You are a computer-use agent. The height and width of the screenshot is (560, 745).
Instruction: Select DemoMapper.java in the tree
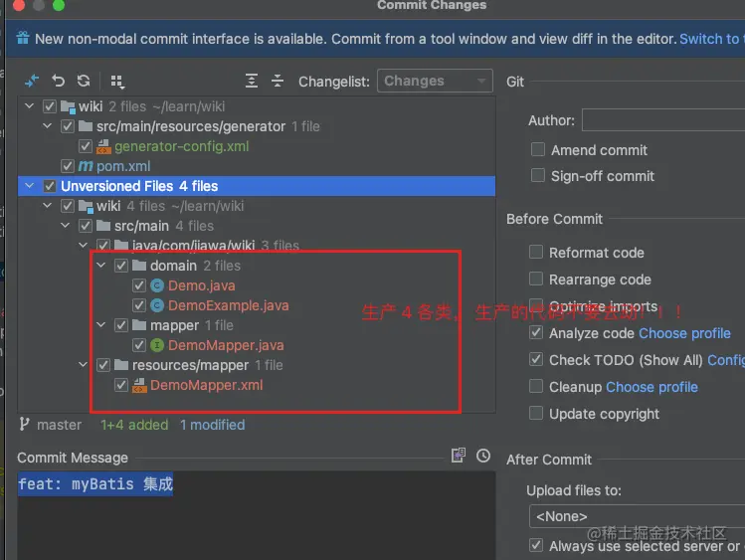coord(226,345)
